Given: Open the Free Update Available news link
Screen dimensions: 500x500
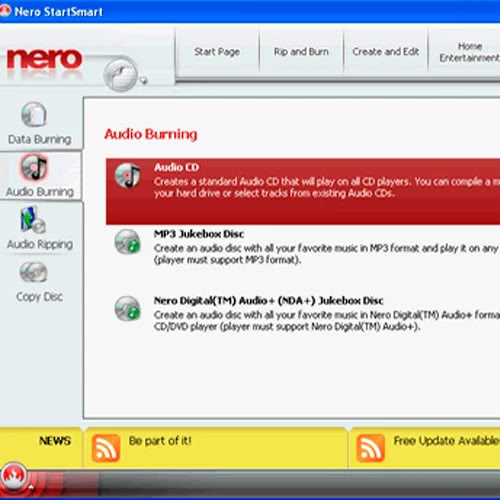Looking at the screenshot, I should [447, 441].
